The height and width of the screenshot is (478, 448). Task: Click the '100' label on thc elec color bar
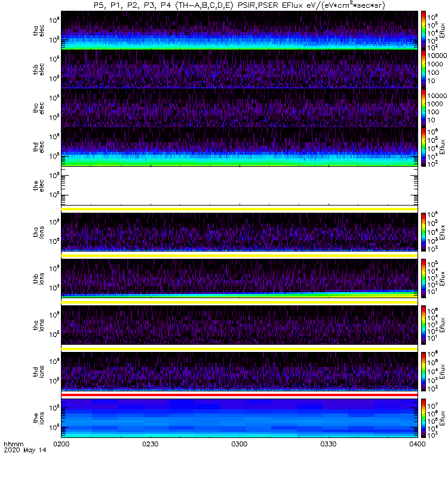(x=434, y=112)
